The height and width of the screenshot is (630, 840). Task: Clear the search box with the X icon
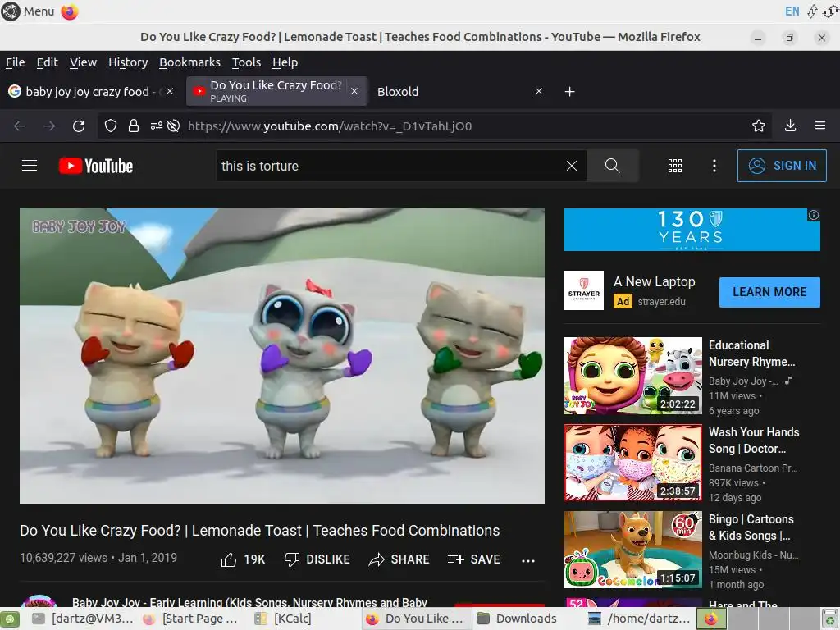coord(572,166)
